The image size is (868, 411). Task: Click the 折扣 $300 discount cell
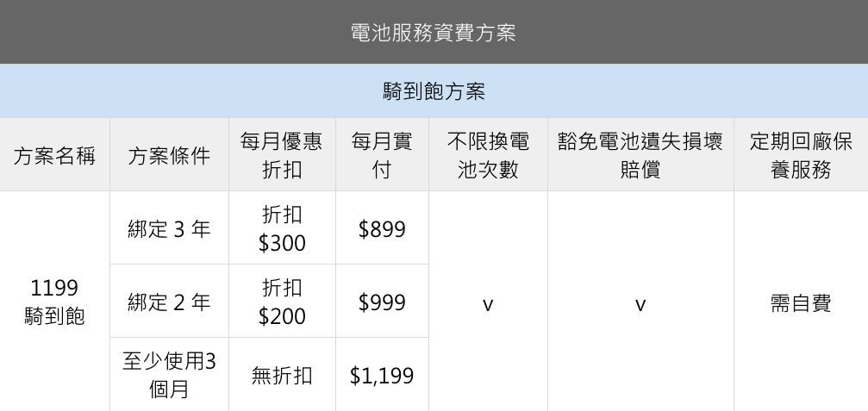283,228
